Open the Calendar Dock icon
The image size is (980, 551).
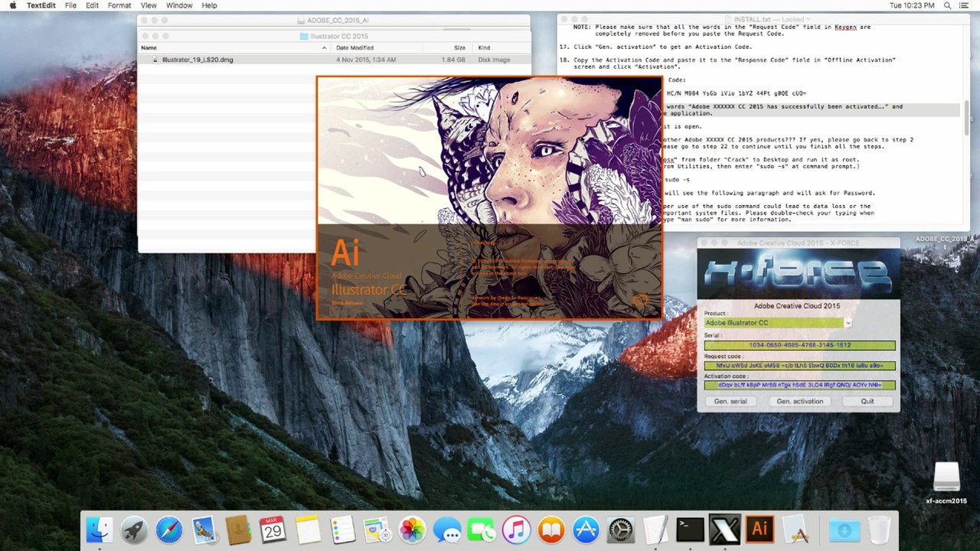(x=273, y=530)
